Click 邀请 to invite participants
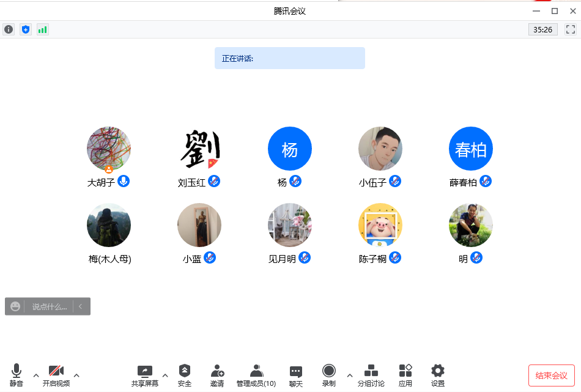The image size is (581, 392). [217, 375]
